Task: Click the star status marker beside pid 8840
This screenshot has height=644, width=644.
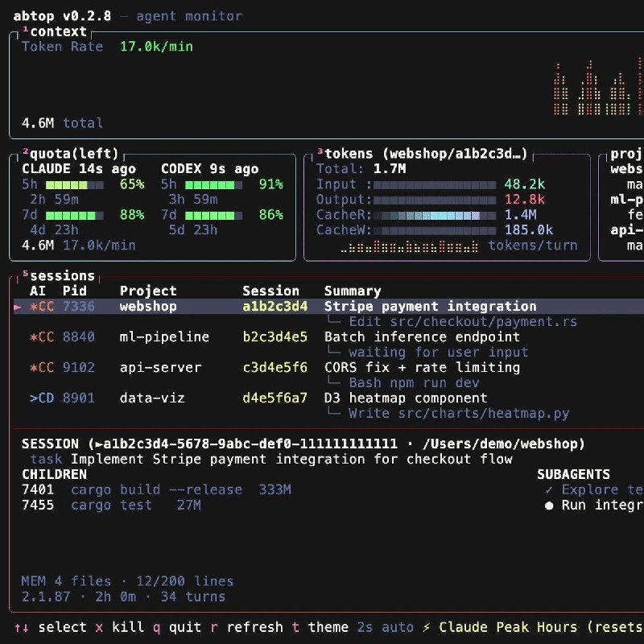Action: (x=33, y=337)
